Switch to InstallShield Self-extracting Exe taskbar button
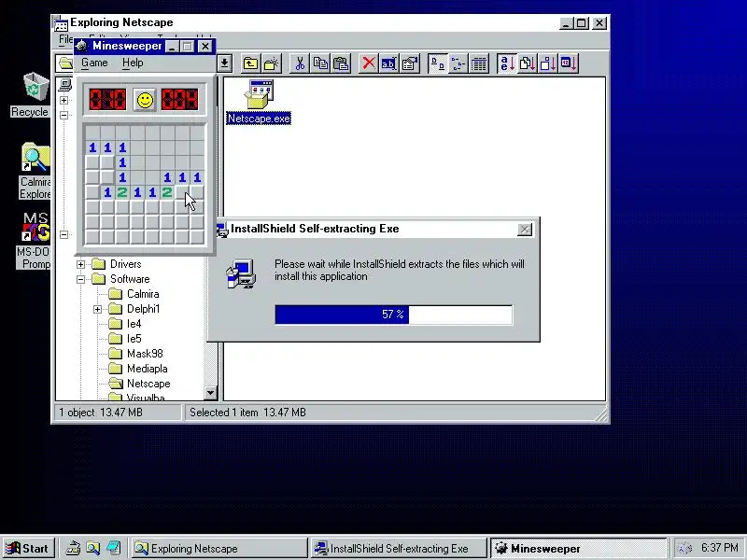This screenshot has width=747, height=560. [x=399, y=549]
